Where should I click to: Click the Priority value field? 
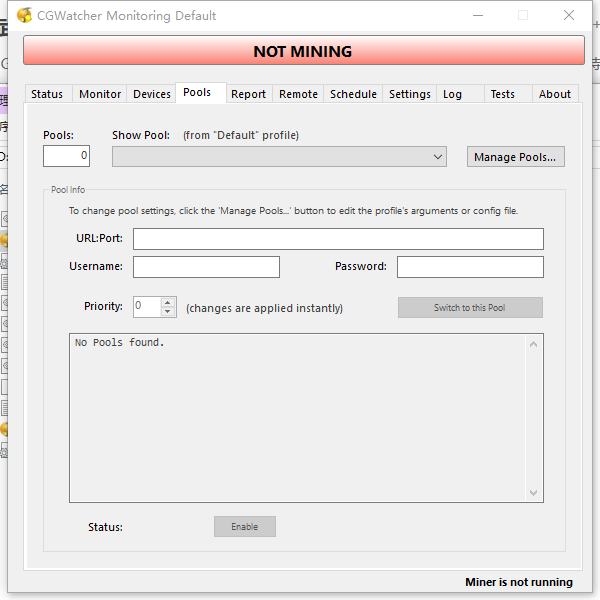pyautogui.click(x=147, y=307)
